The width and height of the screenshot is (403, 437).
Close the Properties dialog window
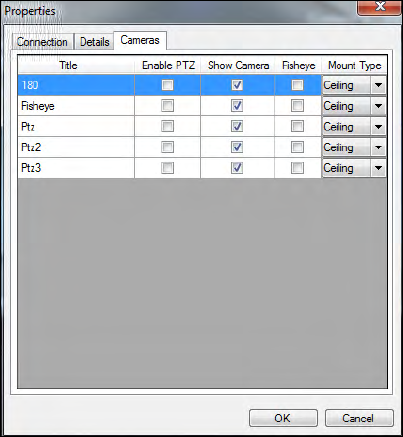(379, 7)
